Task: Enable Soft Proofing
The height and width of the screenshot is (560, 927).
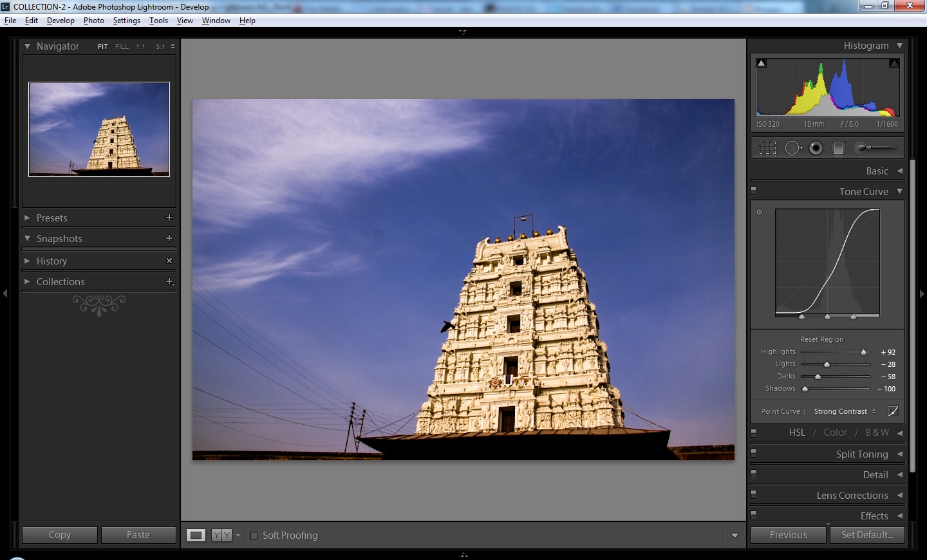Action: (254, 535)
